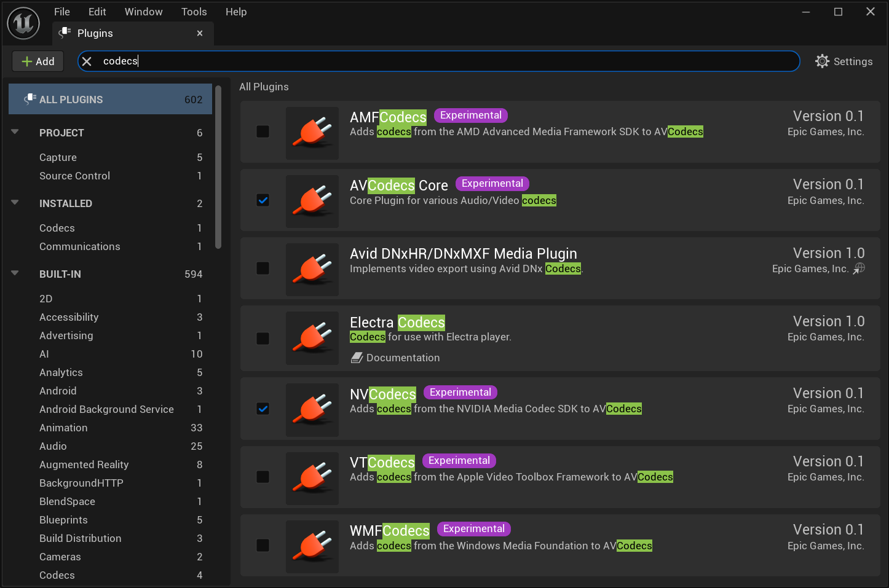
Task: Disable the AVCodecs Core plugin checkbox
Action: pyautogui.click(x=263, y=200)
